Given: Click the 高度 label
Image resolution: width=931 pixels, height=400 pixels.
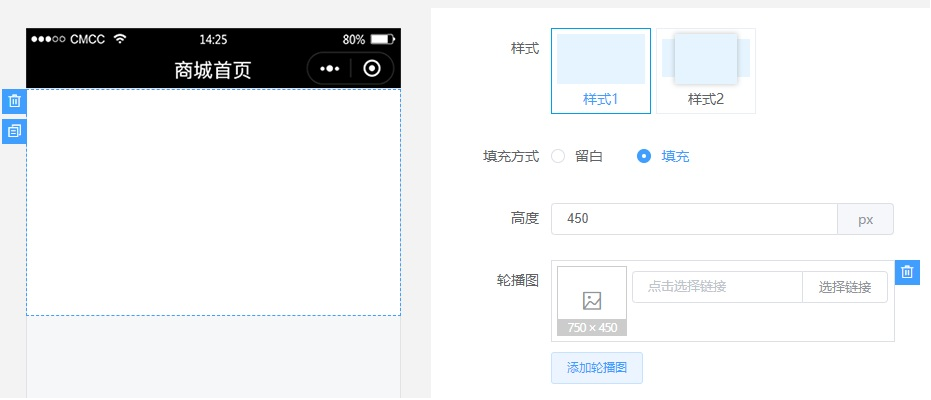Looking at the screenshot, I should tap(525, 218).
